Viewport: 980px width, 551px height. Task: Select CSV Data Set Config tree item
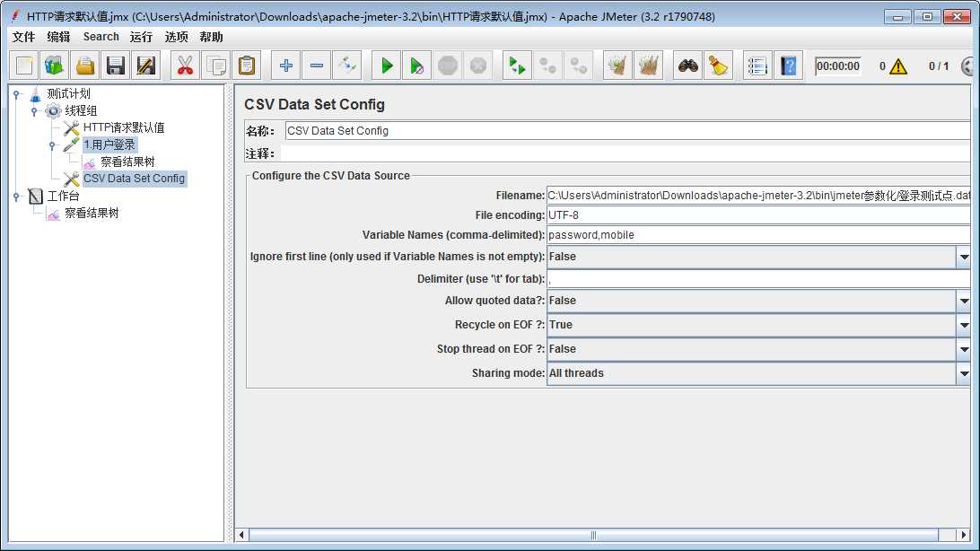pyautogui.click(x=134, y=179)
